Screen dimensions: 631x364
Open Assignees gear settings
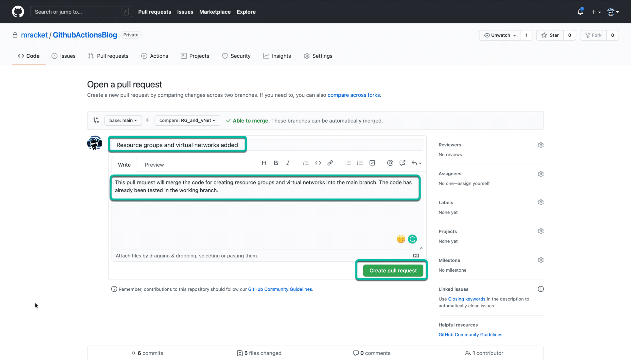click(541, 174)
